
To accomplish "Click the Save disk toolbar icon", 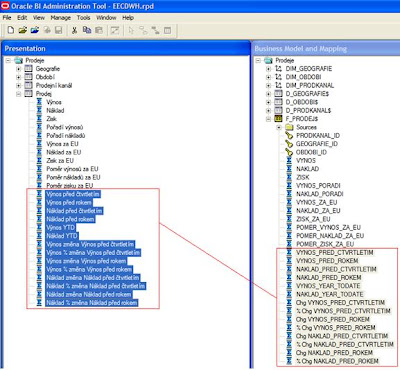I will tap(59, 30).
